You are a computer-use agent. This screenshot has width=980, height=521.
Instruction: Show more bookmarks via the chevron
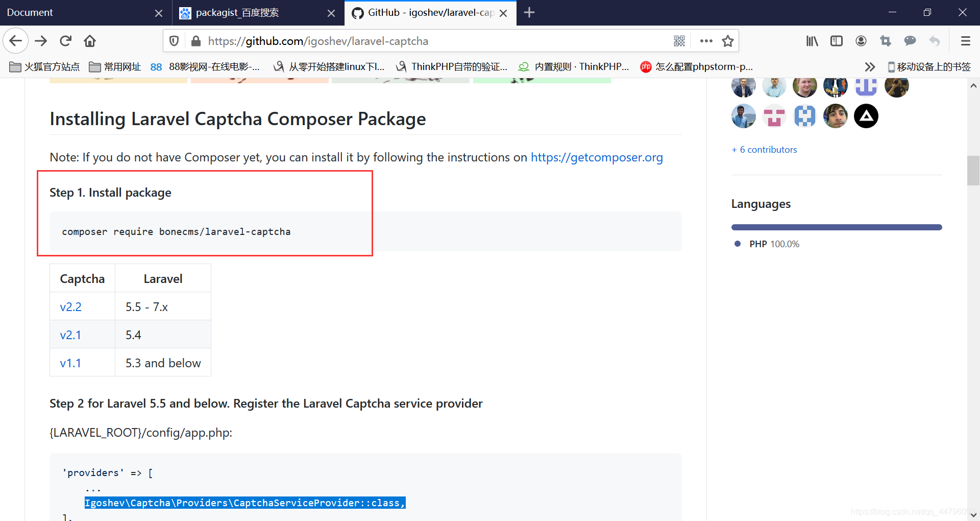pyautogui.click(x=870, y=67)
